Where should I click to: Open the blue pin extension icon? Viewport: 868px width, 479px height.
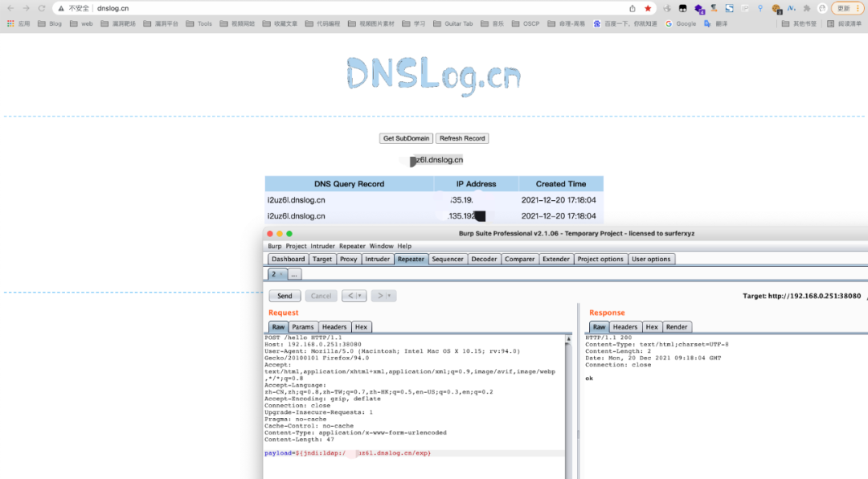(x=760, y=8)
